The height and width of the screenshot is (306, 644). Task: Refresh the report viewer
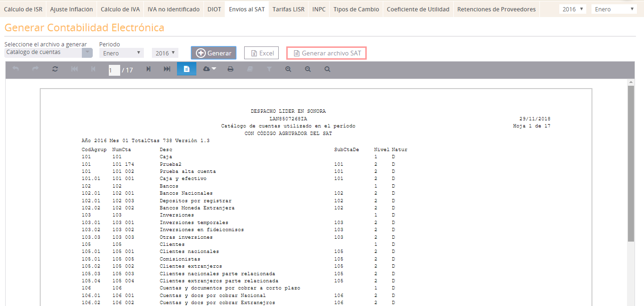point(55,69)
